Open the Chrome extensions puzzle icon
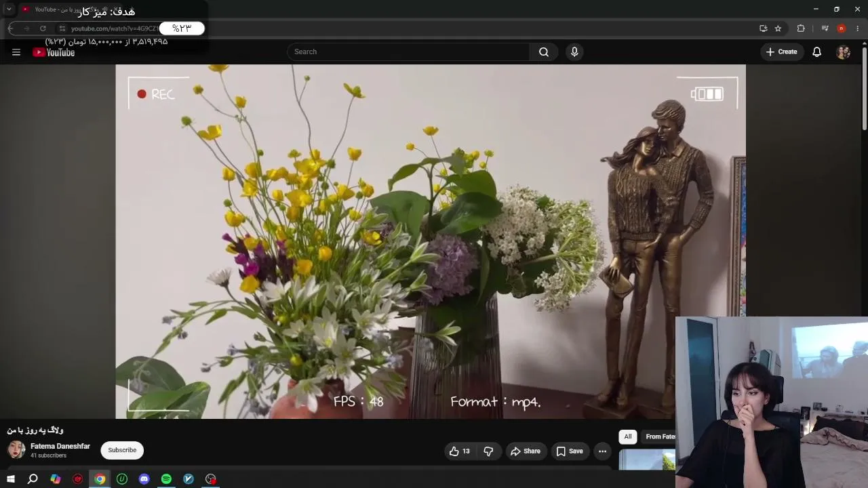Screen dimensions: 868x488 (x=801, y=28)
